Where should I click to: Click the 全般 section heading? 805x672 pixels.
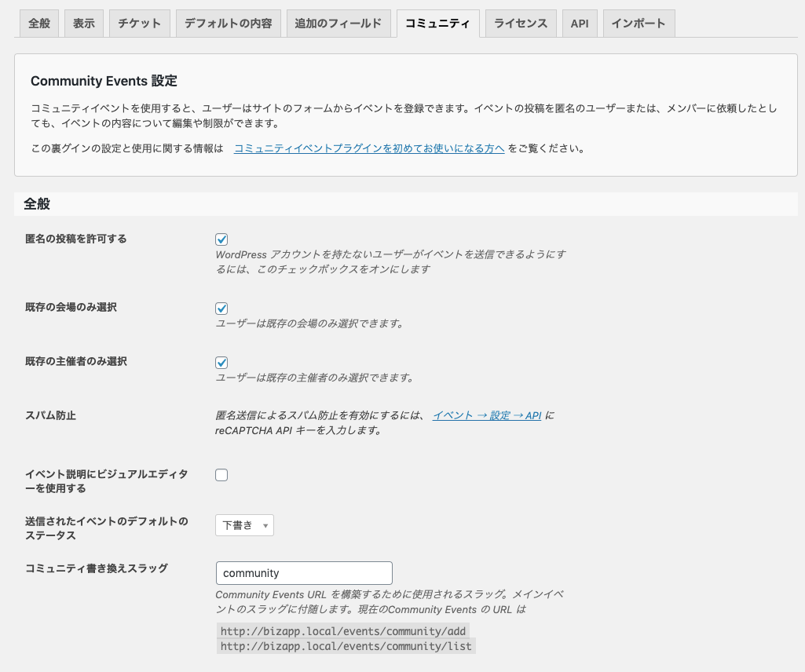tap(37, 204)
